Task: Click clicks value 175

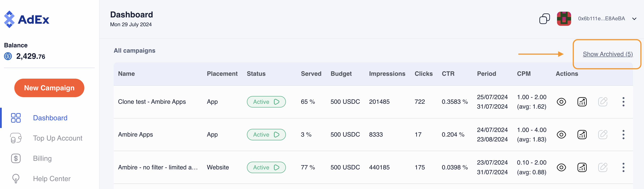Action: 420,167
